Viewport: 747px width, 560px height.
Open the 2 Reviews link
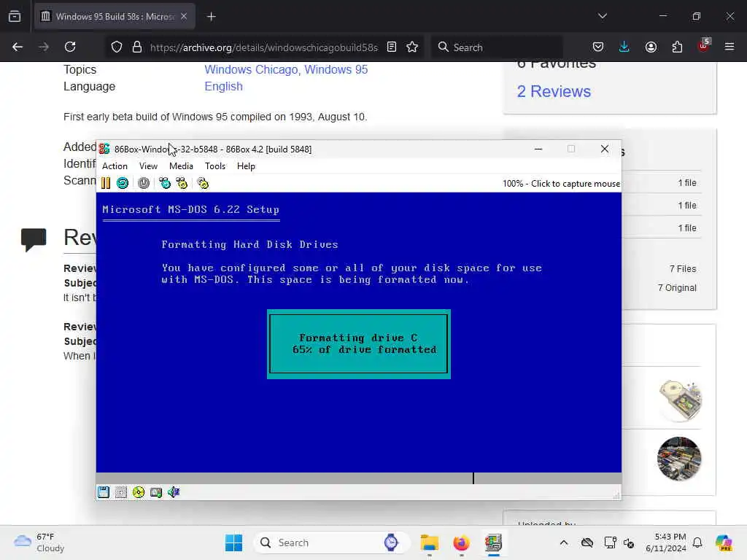coord(554,91)
